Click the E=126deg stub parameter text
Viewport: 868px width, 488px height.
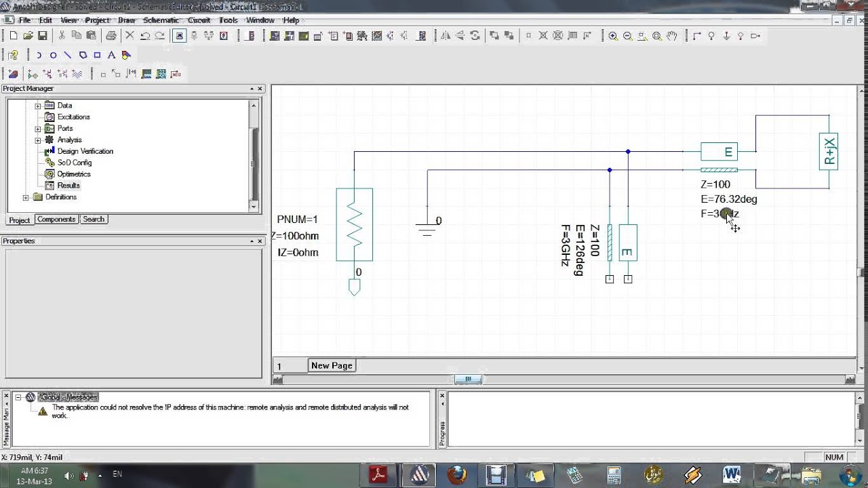coord(579,250)
